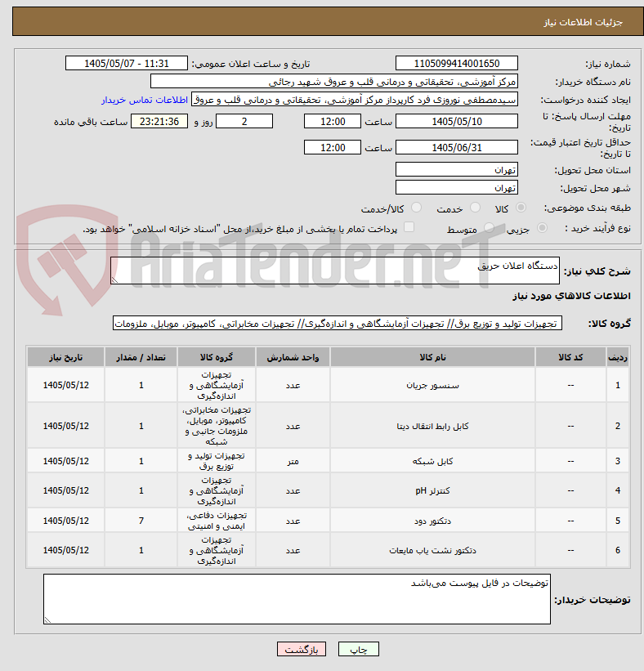
Task: Open the اطلاعات تماس خریدار link
Action: click(144, 101)
